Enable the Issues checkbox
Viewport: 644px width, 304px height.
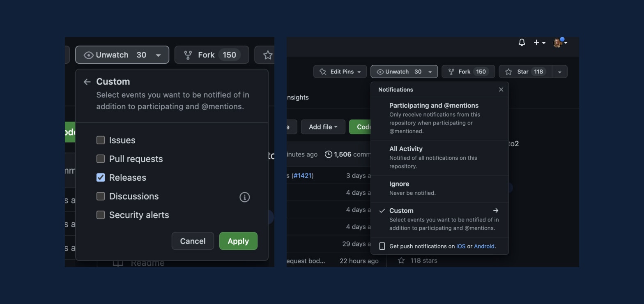[x=101, y=140]
